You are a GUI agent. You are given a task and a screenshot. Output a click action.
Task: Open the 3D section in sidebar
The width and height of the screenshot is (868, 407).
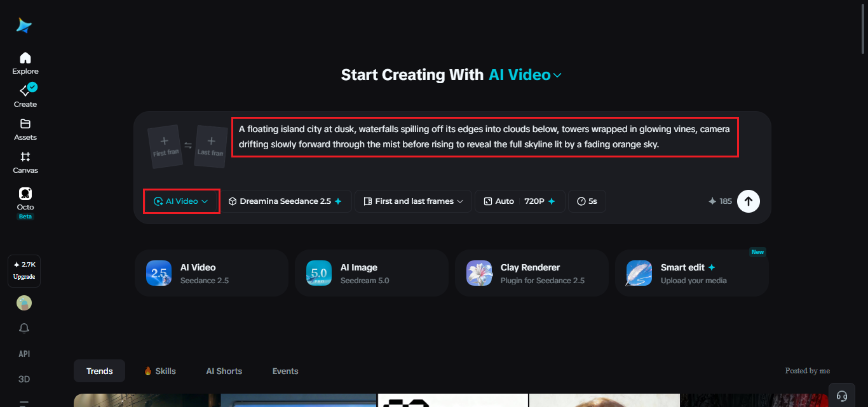point(24,379)
